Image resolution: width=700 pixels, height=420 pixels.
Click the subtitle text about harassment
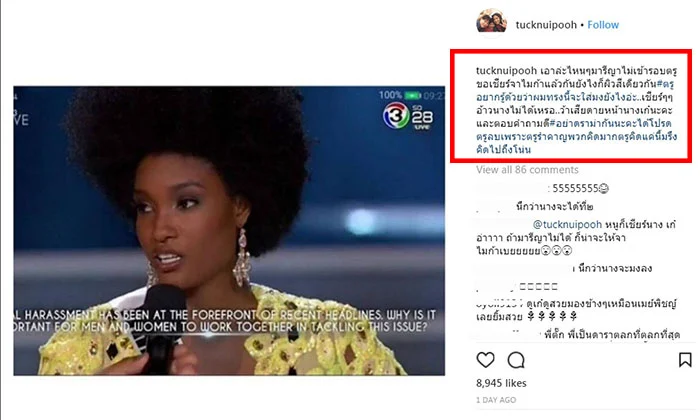point(225,321)
